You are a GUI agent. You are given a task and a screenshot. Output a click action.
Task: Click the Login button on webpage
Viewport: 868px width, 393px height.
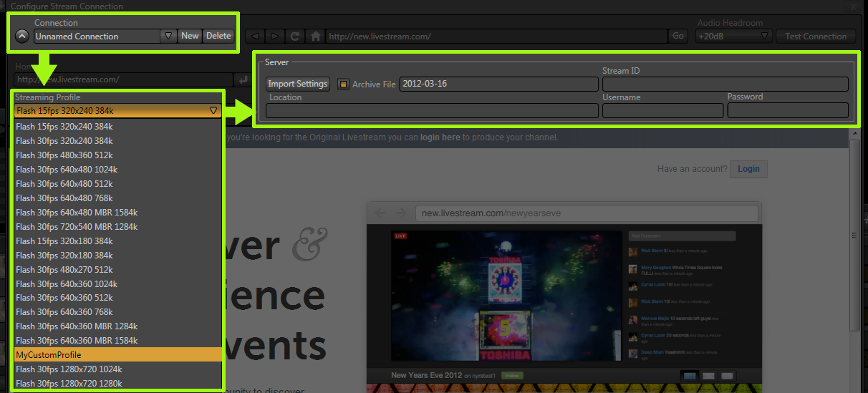(x=748, y=169)
